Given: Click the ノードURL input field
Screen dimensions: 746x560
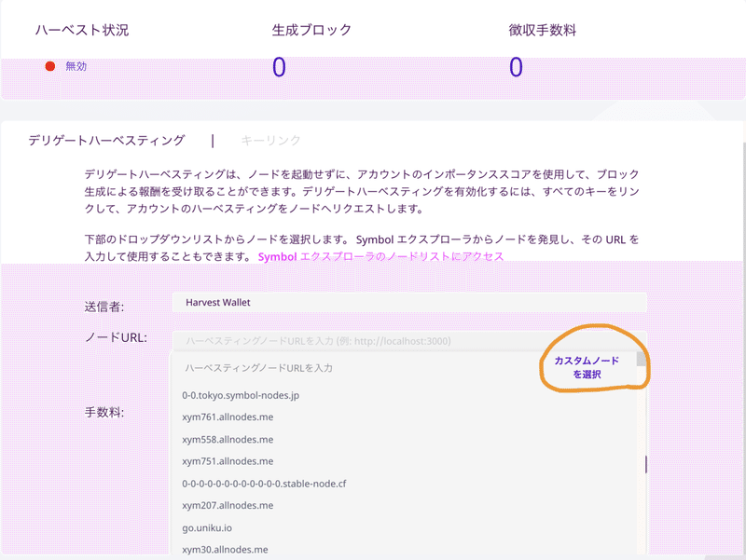Looking at the screenshot, I should (x=409, y=341).
